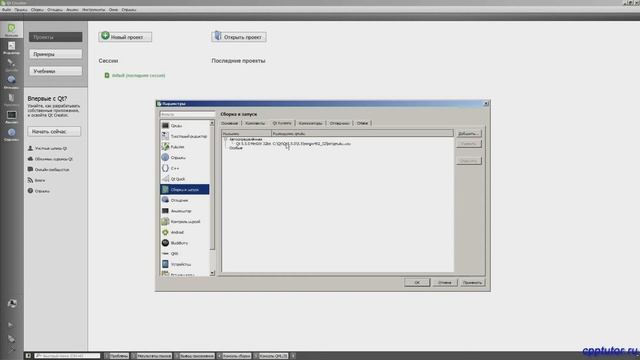Select the Debugger category
This screenshot has height=360, width=640.
[x=185, y=200]
